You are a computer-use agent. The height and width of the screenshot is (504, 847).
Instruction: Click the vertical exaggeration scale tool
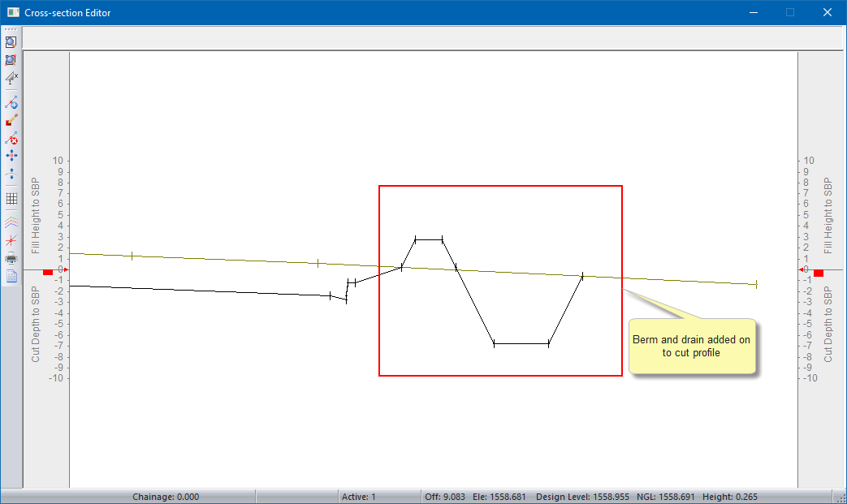point(11,78)
